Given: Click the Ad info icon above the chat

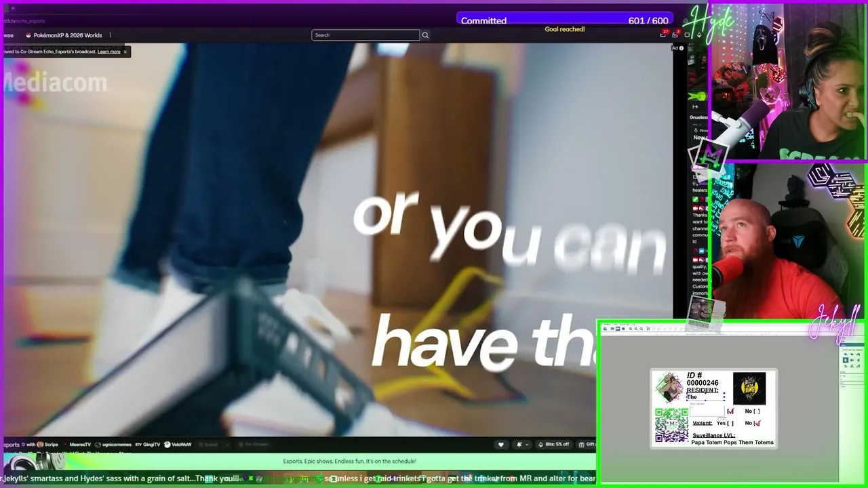Looking at the screenshot, I should click(682, 48).
